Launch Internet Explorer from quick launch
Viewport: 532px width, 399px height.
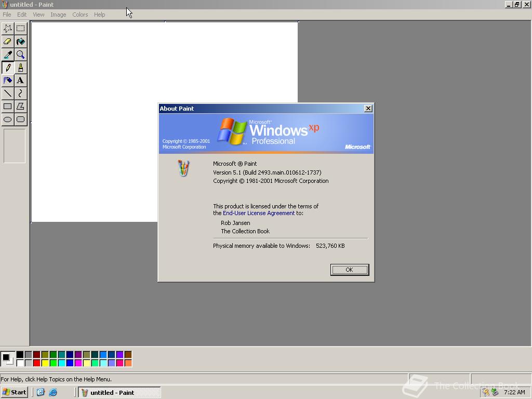(54, 392)
